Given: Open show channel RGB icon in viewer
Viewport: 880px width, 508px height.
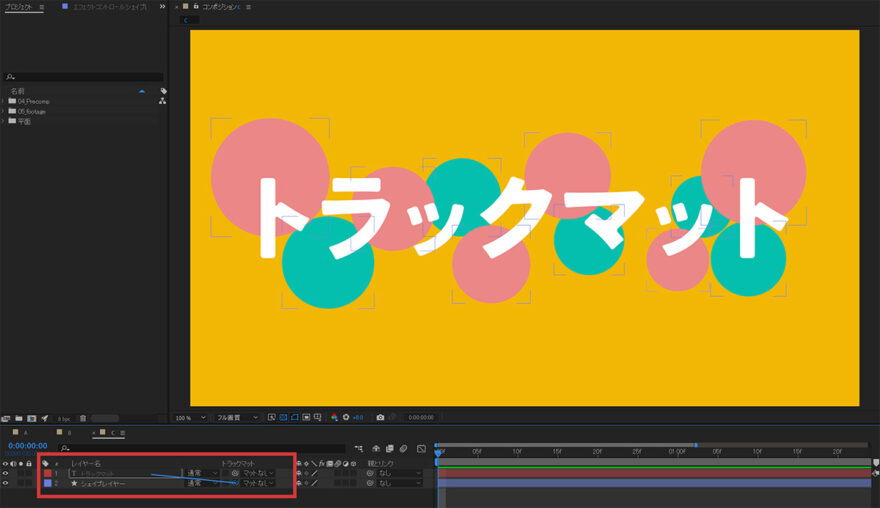Looking at the screenshot, I should coord(334,417).
